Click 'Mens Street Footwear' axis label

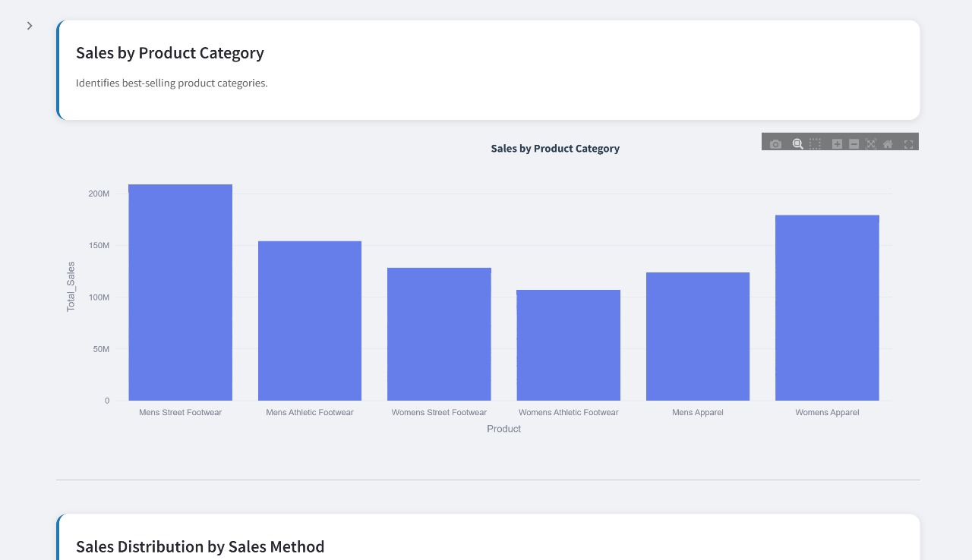coord(181,413)
